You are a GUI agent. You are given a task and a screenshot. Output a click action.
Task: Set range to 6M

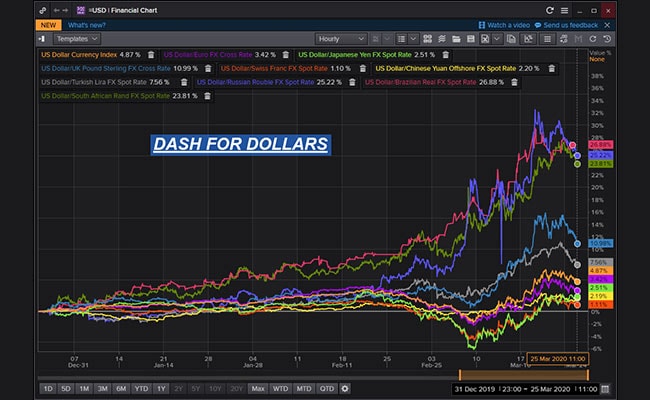pyautogui.click(x=121, y=389)
